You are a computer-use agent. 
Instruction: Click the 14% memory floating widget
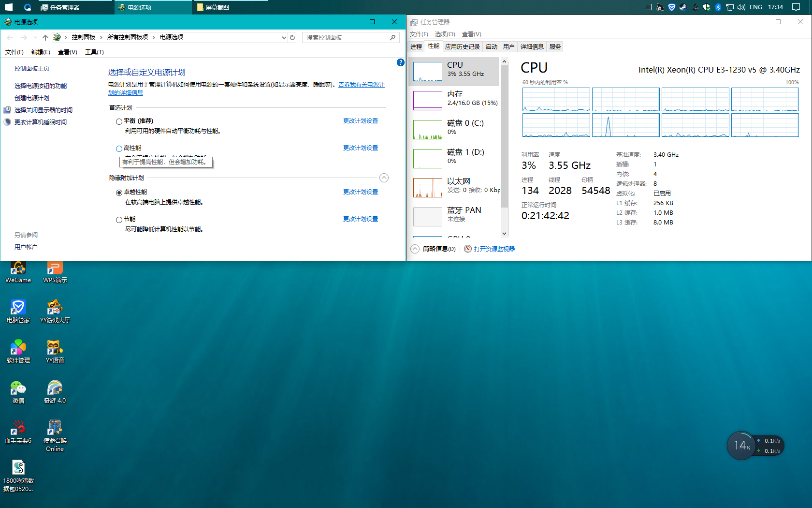point(741,446)
